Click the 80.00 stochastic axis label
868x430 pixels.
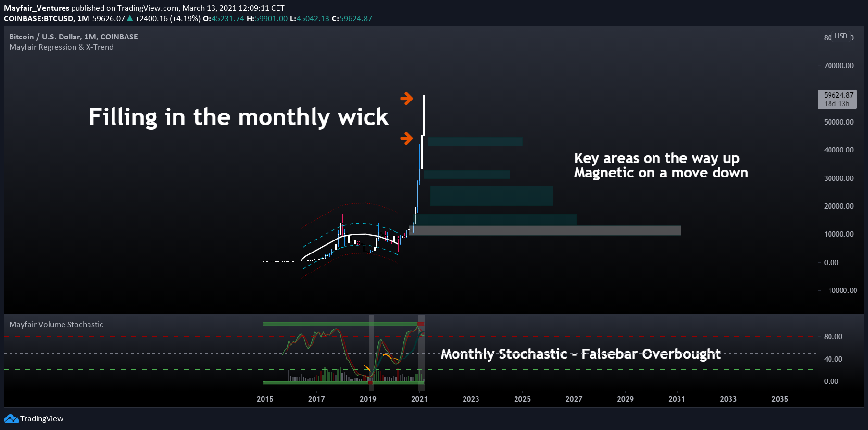[x=833, y=337]
